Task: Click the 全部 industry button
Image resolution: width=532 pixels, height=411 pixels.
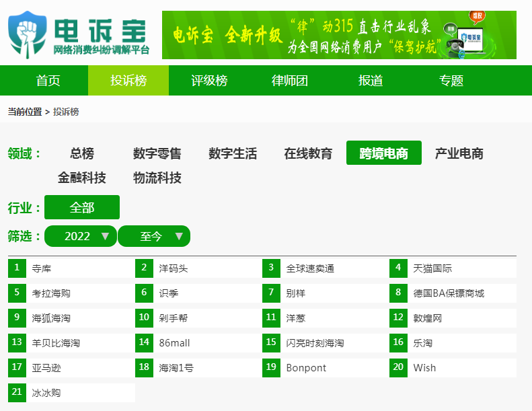Action: (x=82, y=207)
